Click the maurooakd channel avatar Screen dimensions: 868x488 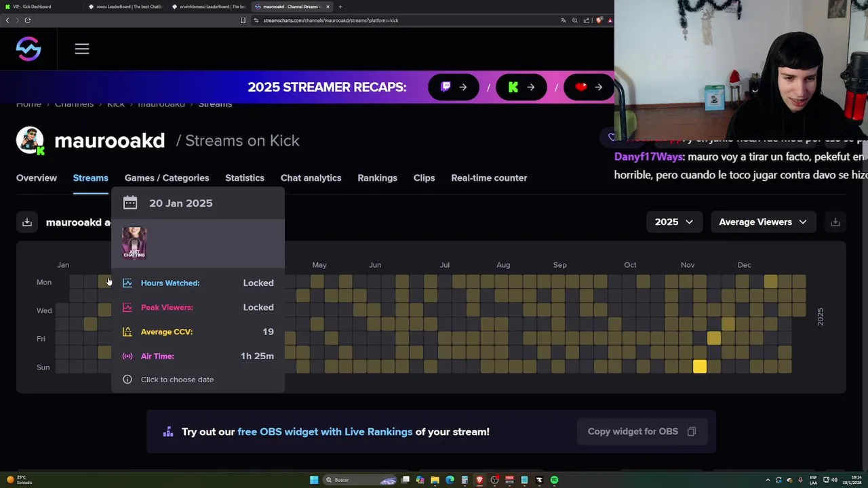30,140
